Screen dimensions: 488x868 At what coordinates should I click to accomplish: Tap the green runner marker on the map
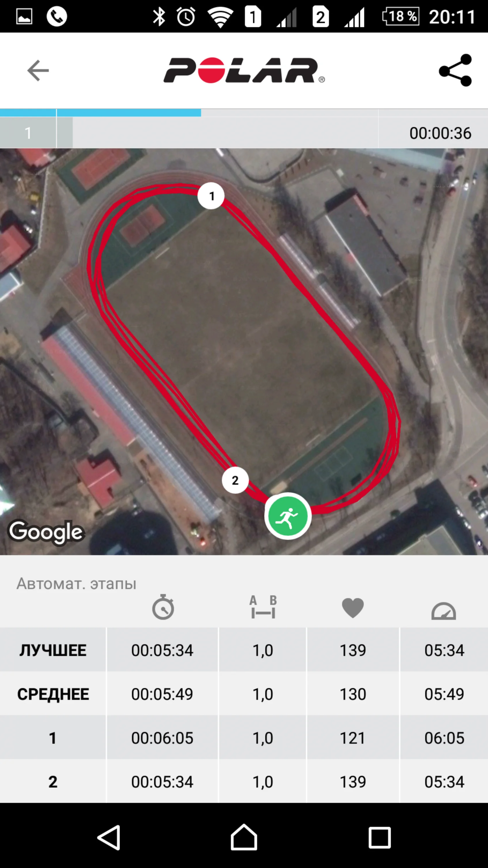click(288, 516)
